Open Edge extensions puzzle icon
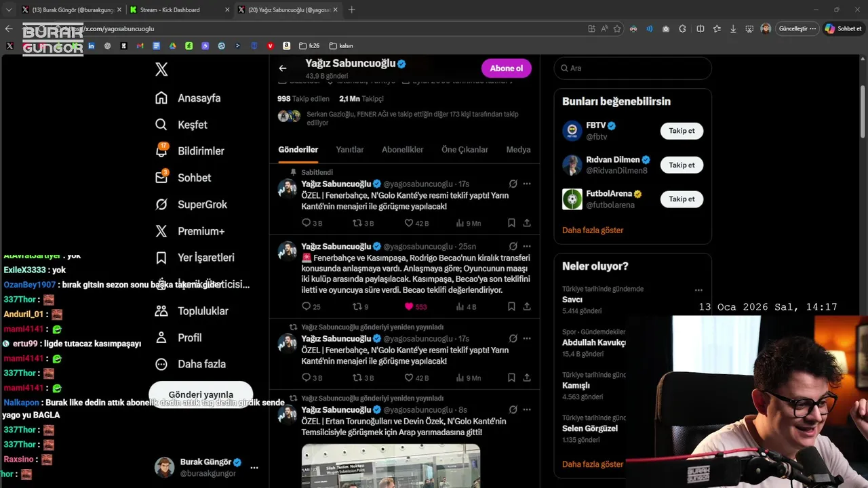 point(682,28)
